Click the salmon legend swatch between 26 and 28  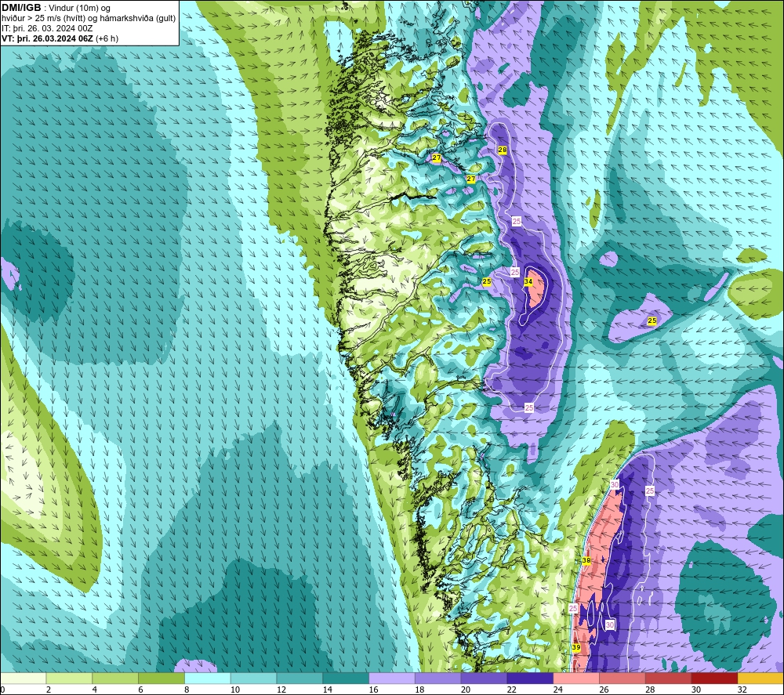[622, 678]
